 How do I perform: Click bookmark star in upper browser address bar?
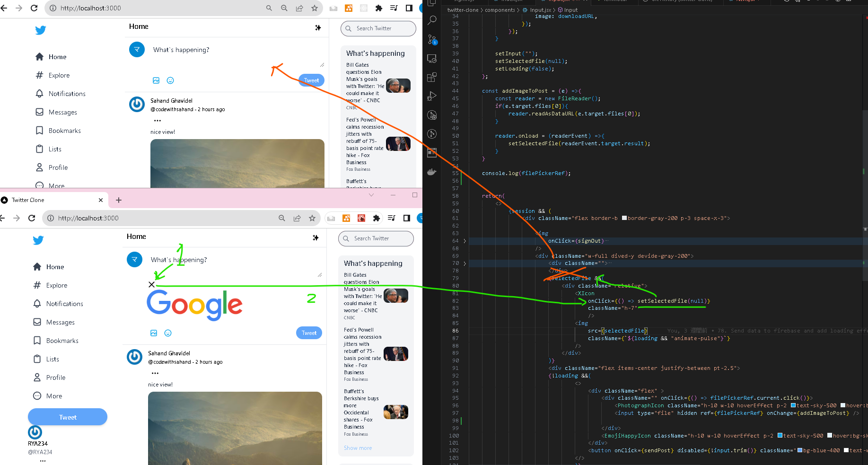pyautogui.click(x=315, y=8)
